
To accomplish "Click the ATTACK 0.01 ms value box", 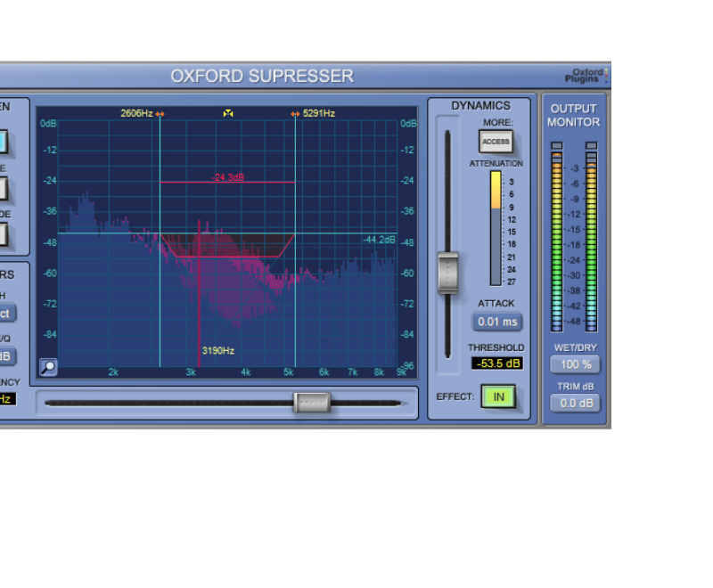I will [497, 322].
